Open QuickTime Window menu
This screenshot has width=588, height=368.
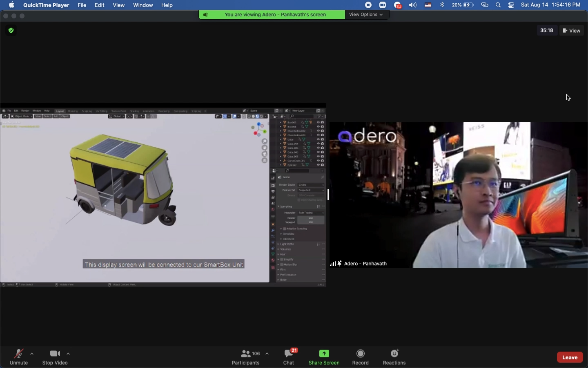143,5
